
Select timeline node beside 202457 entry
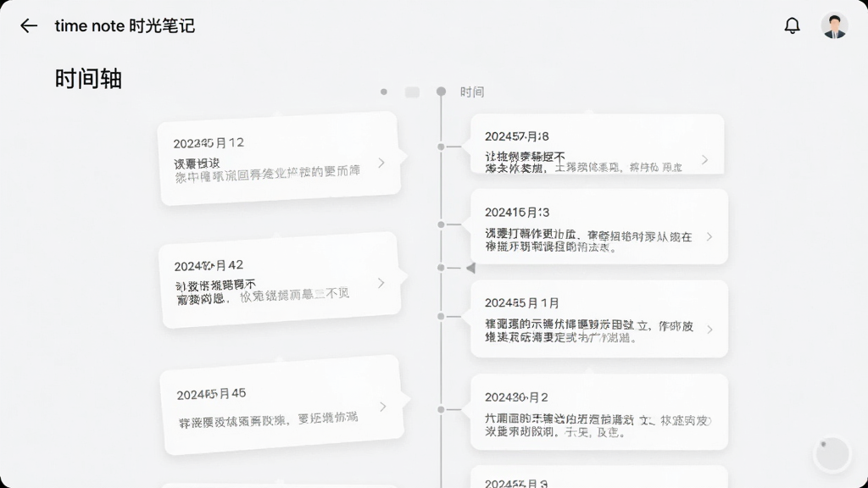click(441, 147)
